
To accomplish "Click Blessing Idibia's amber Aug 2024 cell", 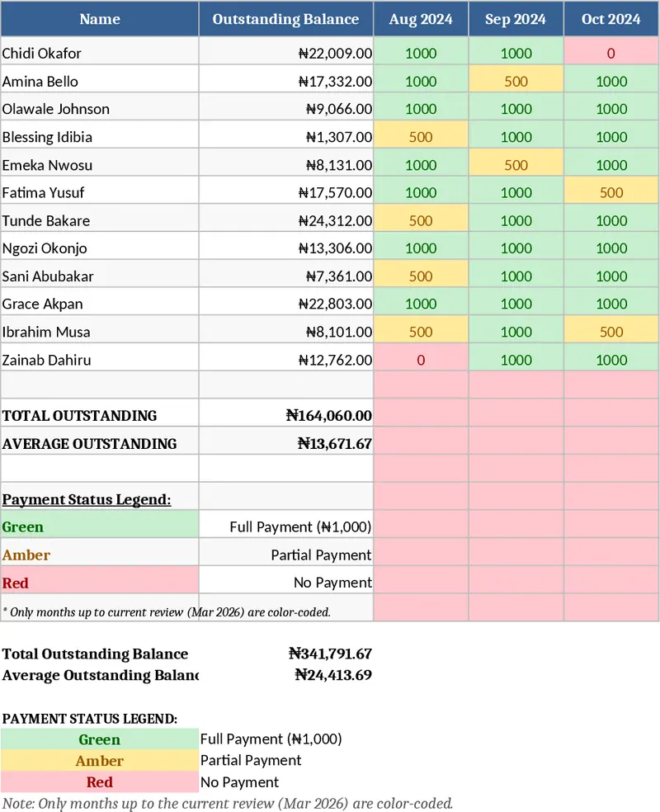I will (x=421, y=135).
